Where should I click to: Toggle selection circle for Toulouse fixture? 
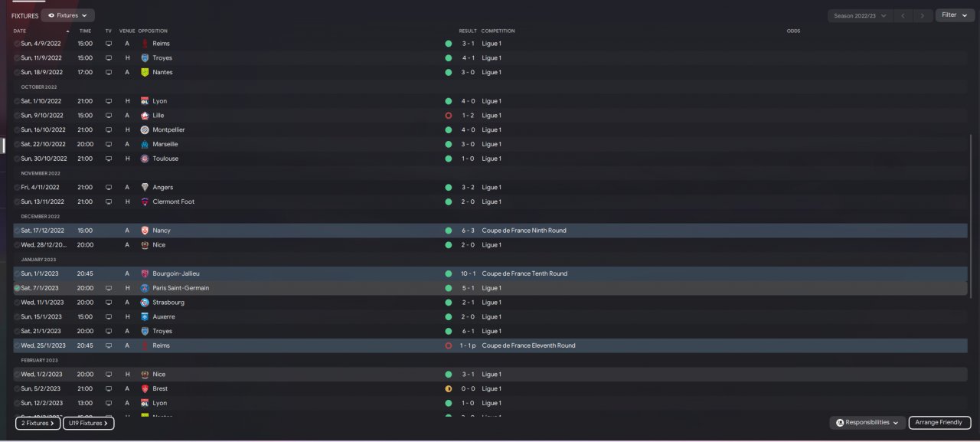pos(17,159)
